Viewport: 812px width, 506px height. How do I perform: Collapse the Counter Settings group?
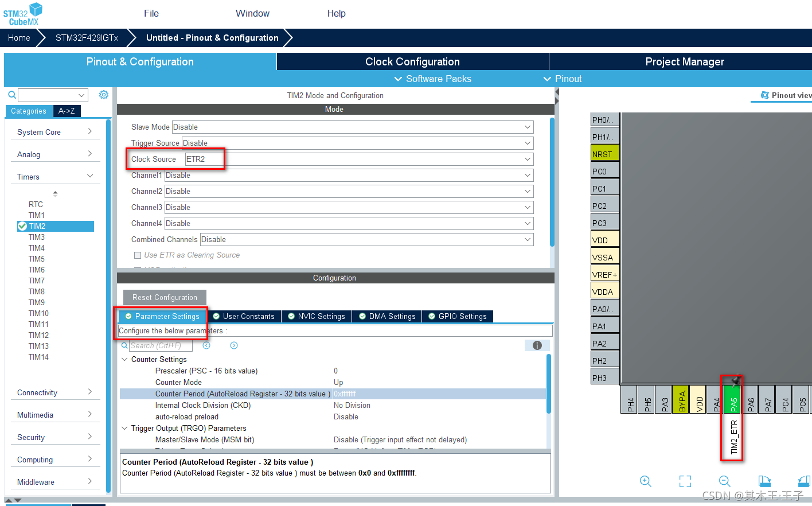click(124, 359)
